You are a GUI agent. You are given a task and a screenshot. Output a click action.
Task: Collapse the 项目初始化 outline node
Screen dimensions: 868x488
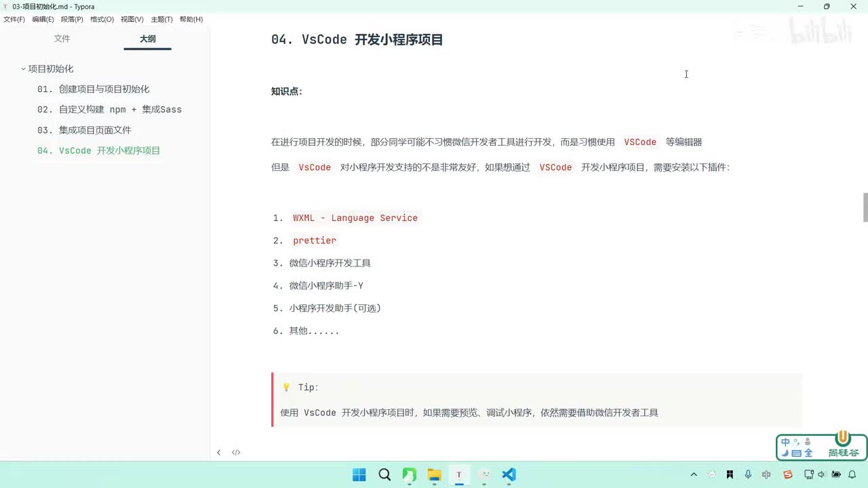tap(23, 68)
